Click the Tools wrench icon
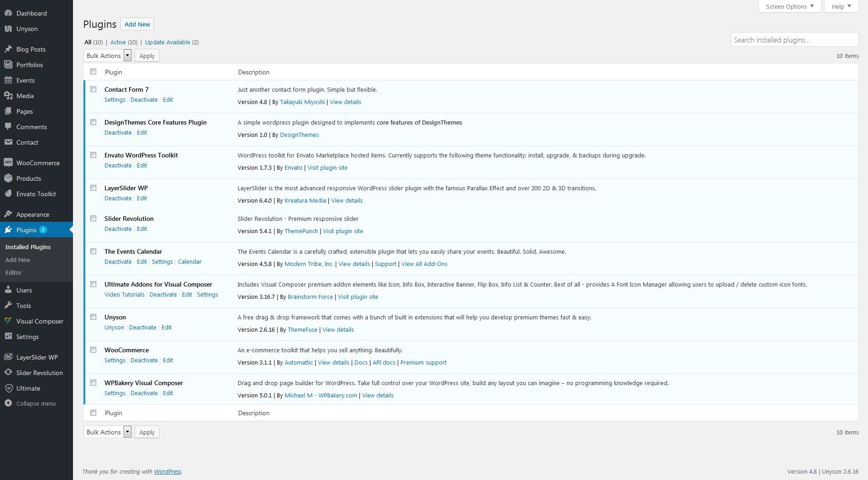Viewport: 868px width, 480px height. (x=8, y=306)
